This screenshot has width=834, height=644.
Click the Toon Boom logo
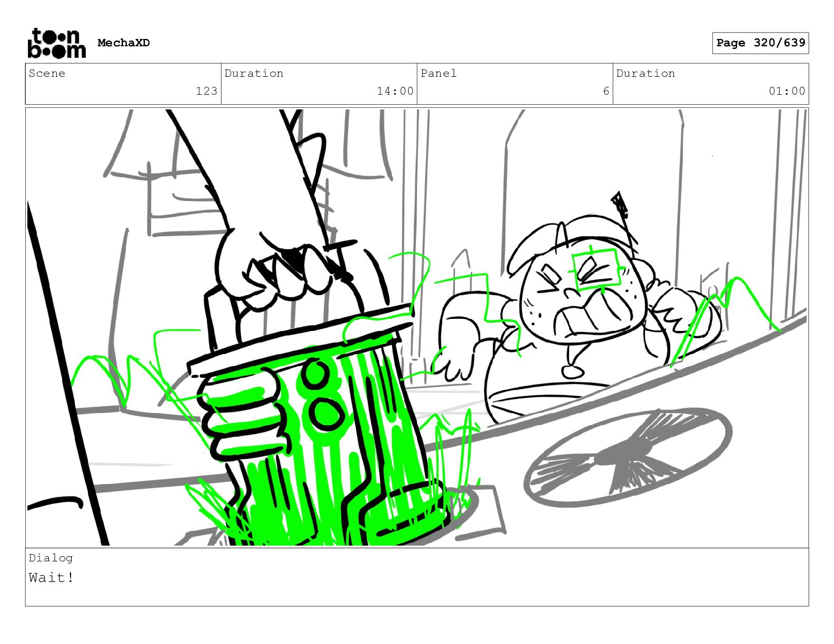(x=56, y=43)
